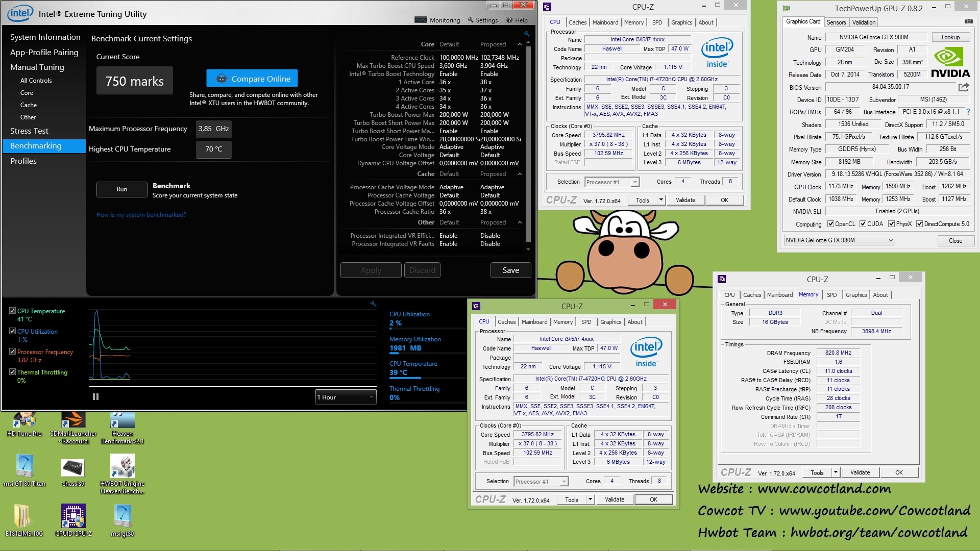
Task: Toggle CUDA checkbox in GPU-Z
Action: [863, 223]
